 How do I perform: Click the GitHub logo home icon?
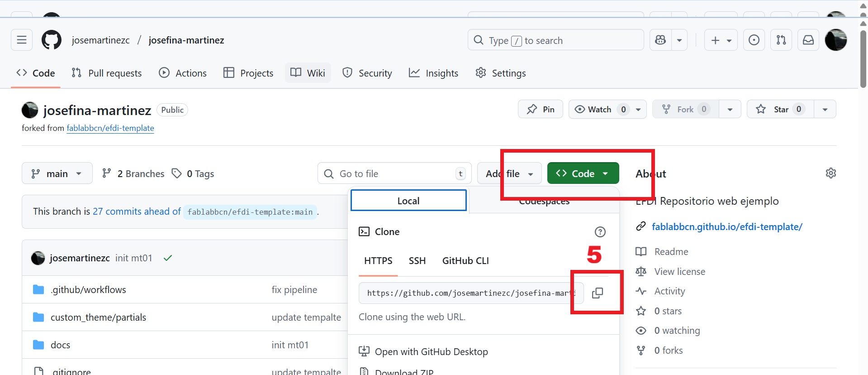coord(52,40)
